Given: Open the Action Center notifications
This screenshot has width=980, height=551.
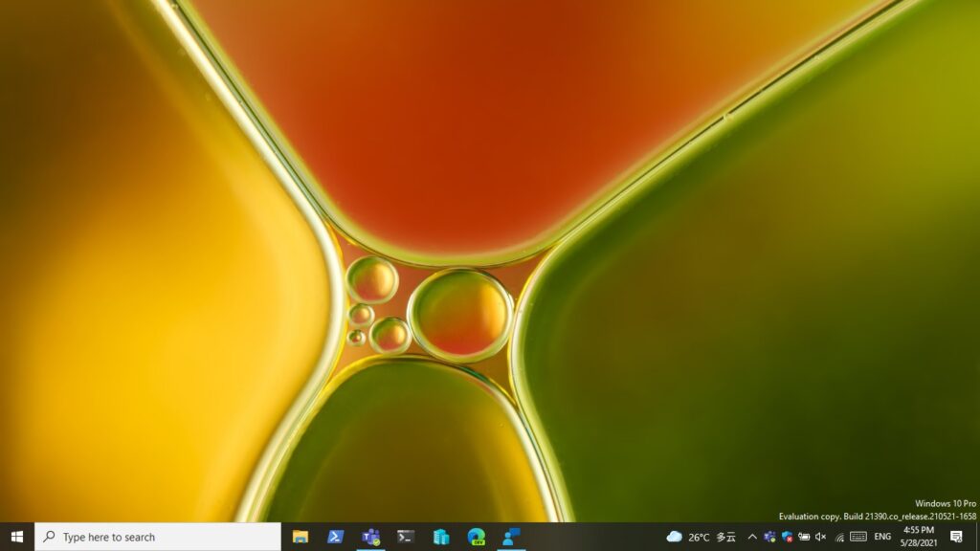Looking at the screenshot, I should (956, 537).
